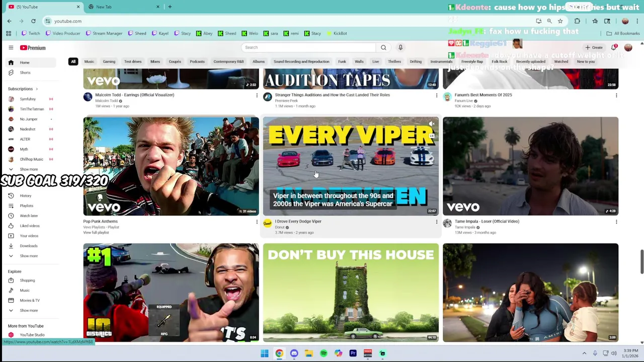Click the youtube.com address bar
The height and width of the screenshot is (362, 644).
(x=287, y=21)
